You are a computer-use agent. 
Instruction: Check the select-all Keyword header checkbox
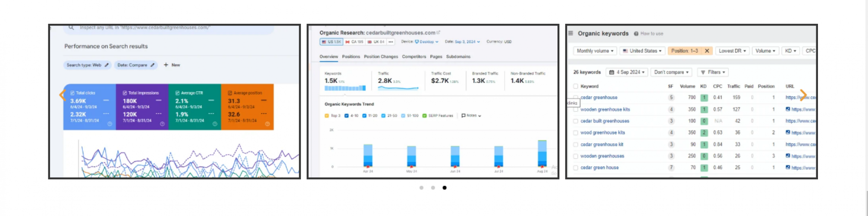[575, 86]
